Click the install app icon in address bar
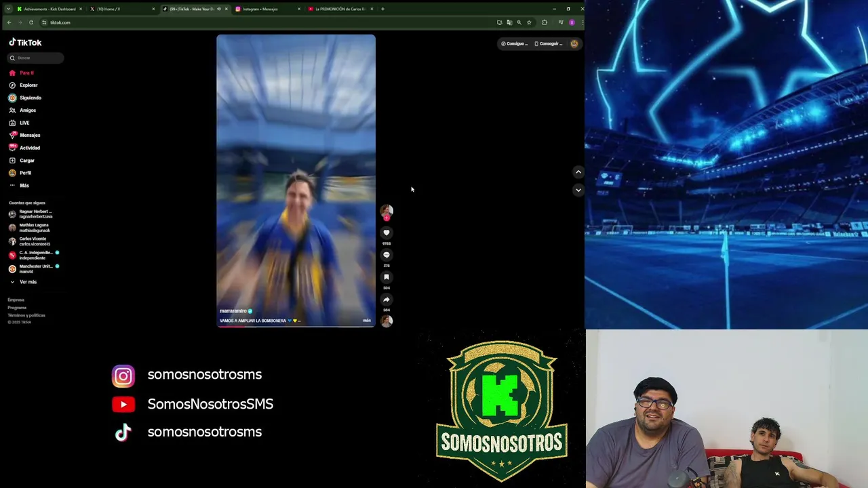The width and height of the screenshot is (868, 488). 500,22
